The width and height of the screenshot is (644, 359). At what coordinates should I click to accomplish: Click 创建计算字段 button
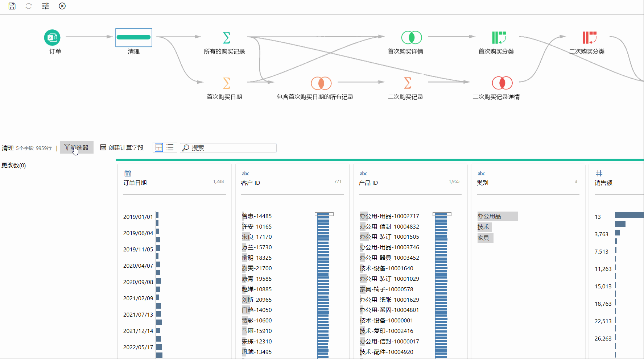(x=122, y=147)
